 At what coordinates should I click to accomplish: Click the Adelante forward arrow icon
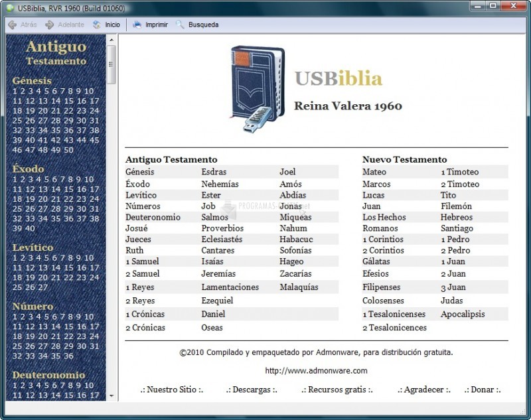coord(49,25)
